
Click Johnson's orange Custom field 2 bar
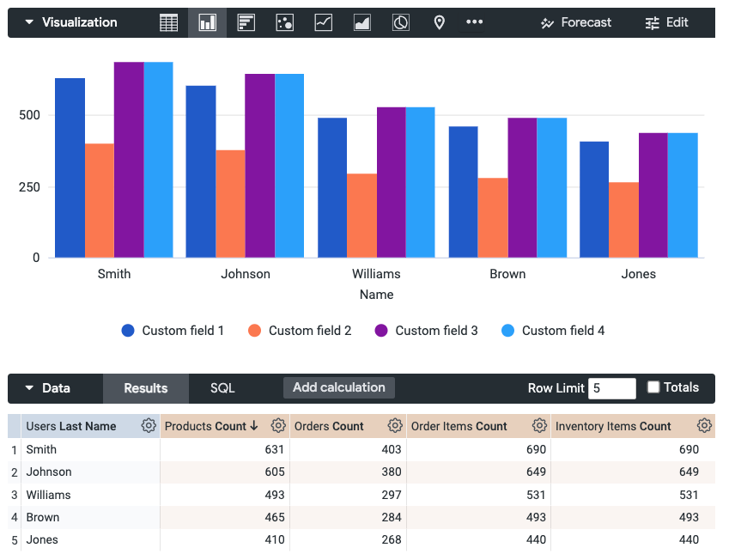230,204
